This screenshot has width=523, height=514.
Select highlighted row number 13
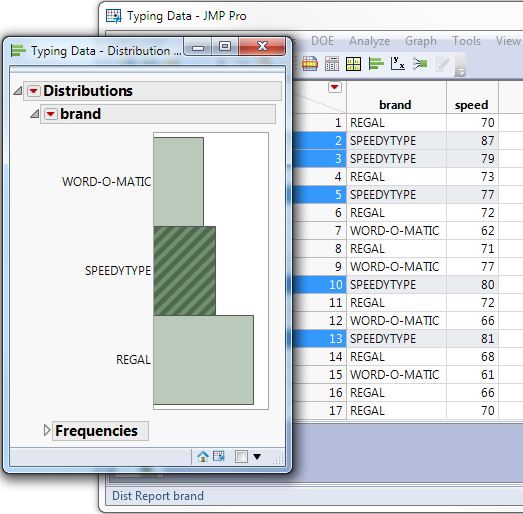320,339
